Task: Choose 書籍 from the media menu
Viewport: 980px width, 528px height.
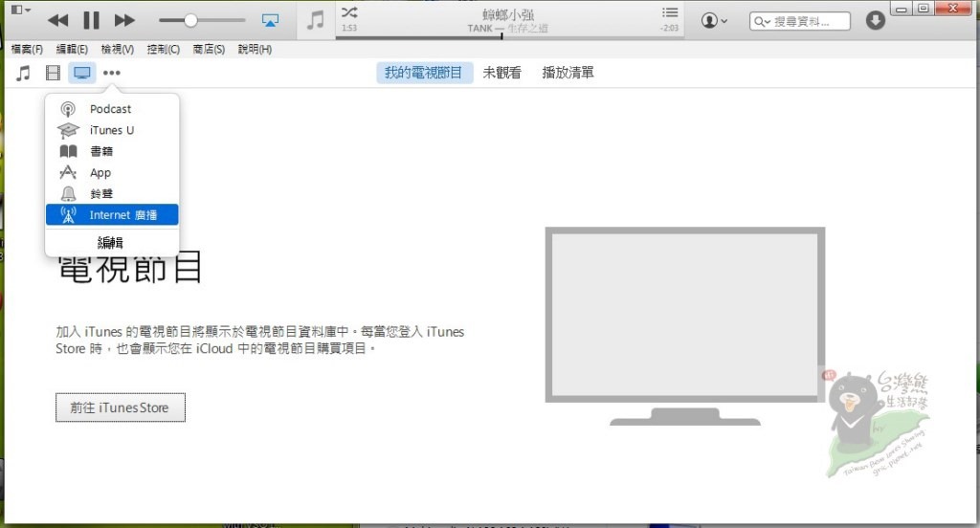Action: pyautogui.click(x=112, y=151)
